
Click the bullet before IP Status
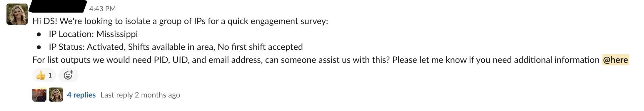coord(39,47)
